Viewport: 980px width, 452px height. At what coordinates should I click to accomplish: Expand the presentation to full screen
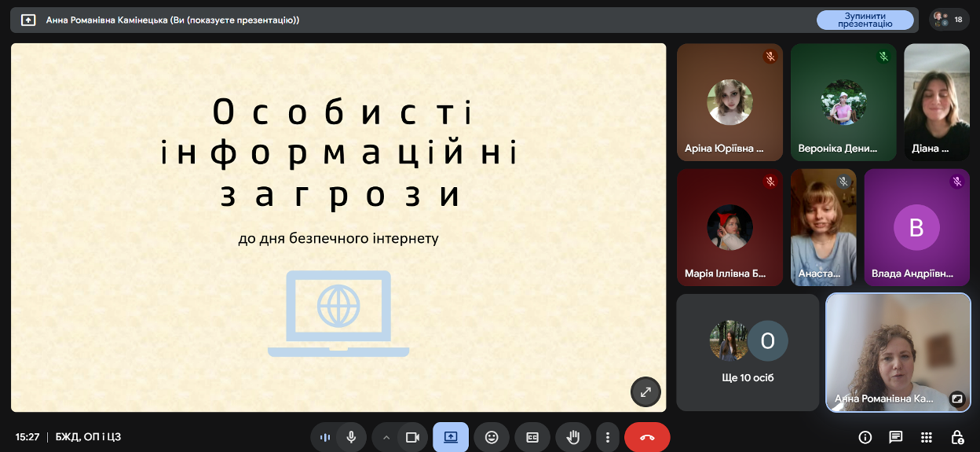(645, 391)
